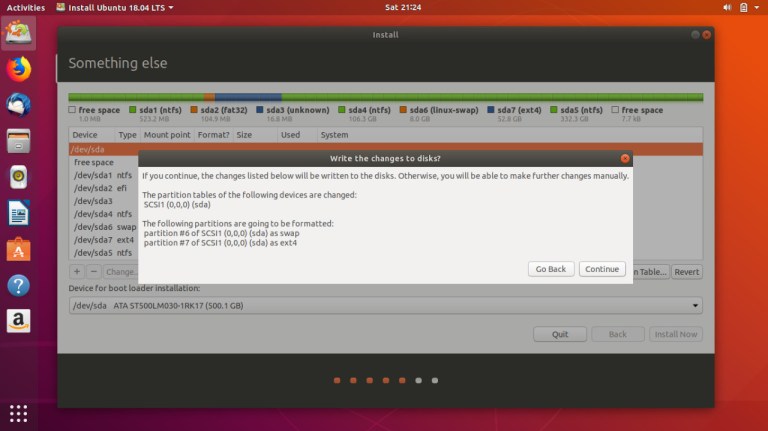Image resolution: width=768 pixels, height=431 pixels.
Task: Click the remove partition minus button
Action: 94,271
